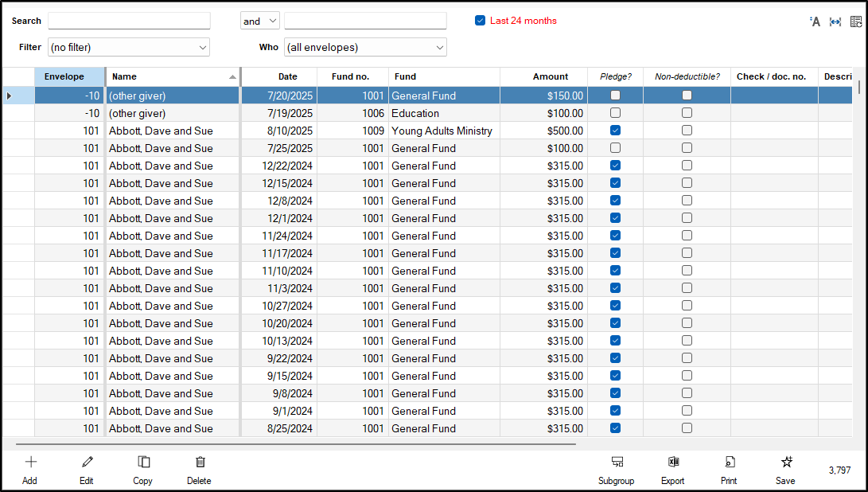The height and width of the screenshot is (492, 868).
Task: Click the first Search input field
Action: (129, 21)
